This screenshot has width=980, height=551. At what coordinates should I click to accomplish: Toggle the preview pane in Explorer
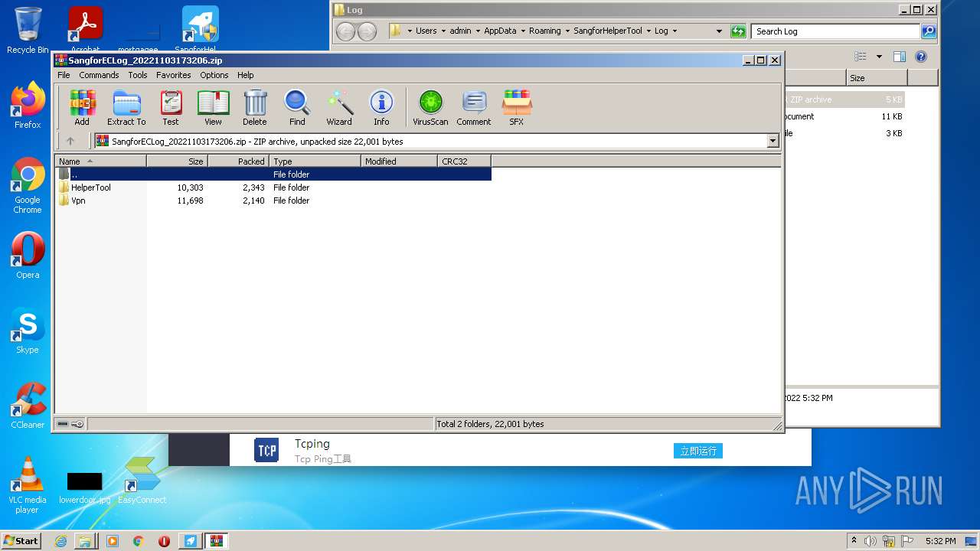coord(900,57)
